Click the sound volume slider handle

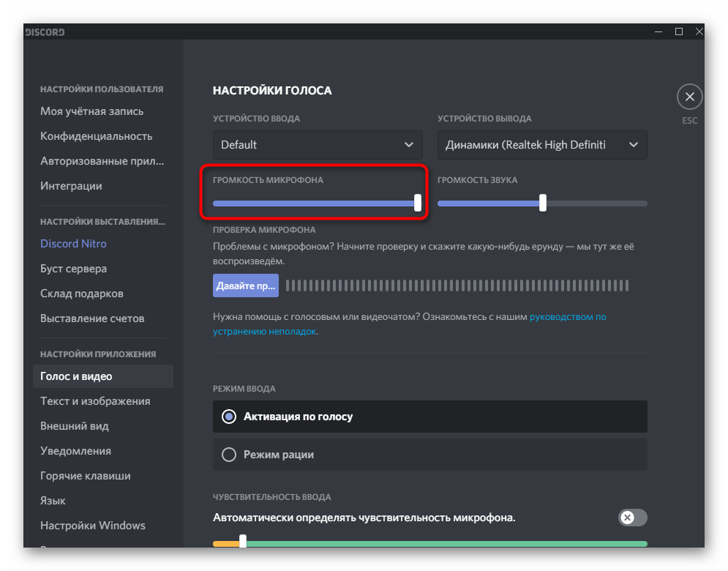(x=543, y=203)
